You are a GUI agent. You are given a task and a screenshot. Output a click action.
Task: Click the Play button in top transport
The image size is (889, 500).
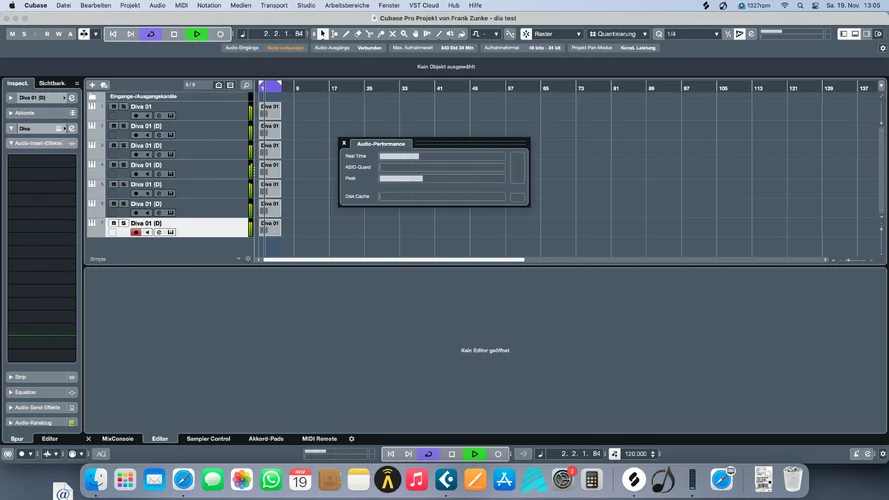click(x=197, y=34)
